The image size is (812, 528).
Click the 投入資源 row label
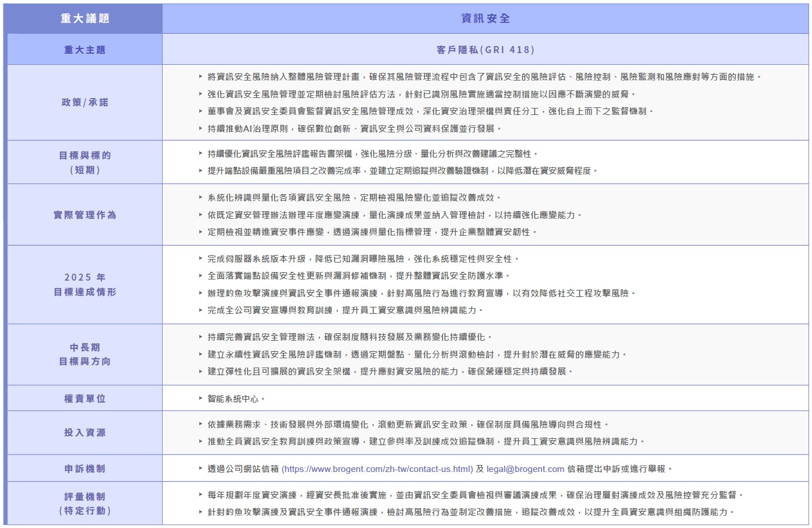(x=85, y=432)
